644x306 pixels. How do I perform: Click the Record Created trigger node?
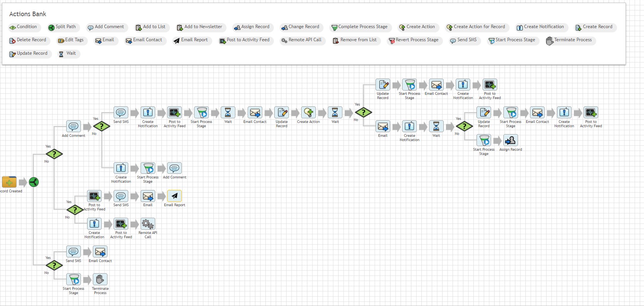(9, 182)
